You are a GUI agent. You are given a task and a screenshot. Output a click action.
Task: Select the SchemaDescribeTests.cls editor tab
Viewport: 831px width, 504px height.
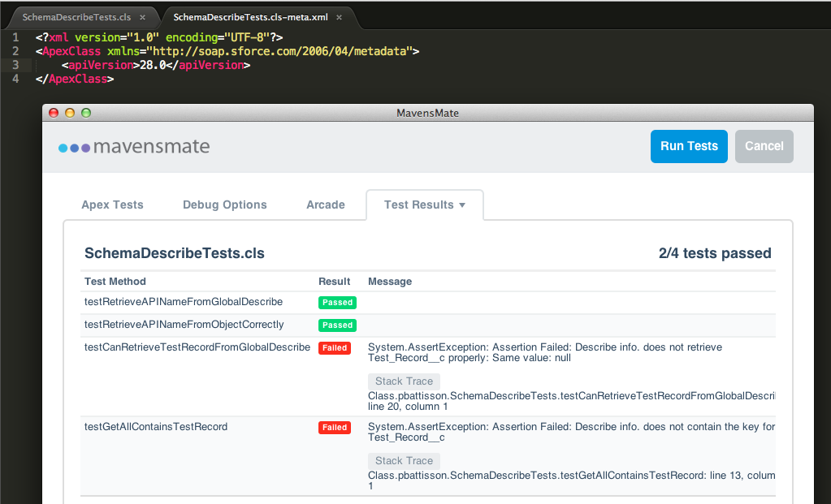click(x=76, y=17)
